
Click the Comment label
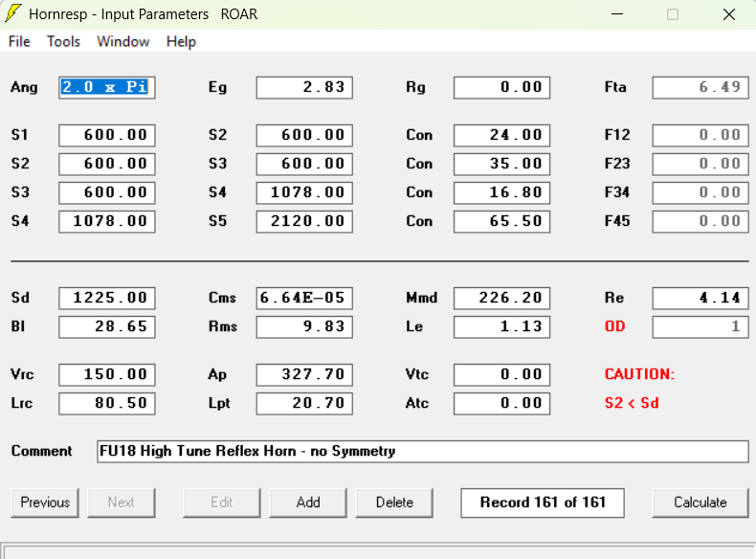click(x=41, y=451)
